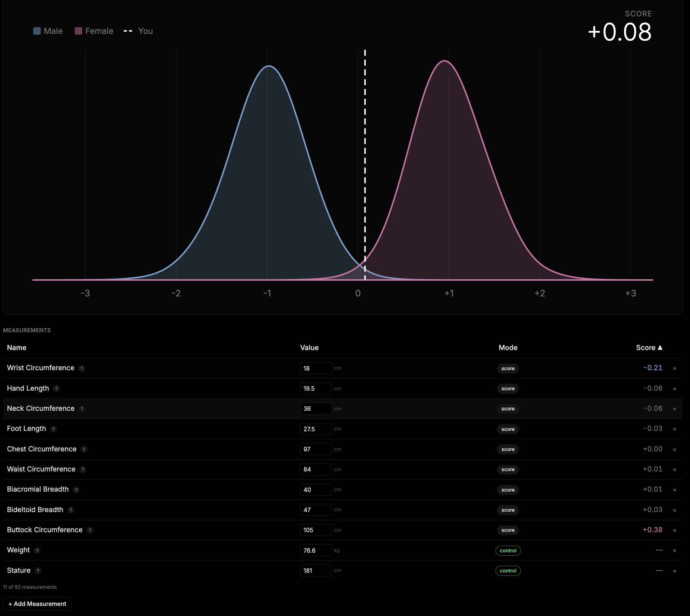Image resolution: width=690 pixels, height=616 pixels.
Task: Toggle Biacromial Breadth score mode
Action: (508, 490)
